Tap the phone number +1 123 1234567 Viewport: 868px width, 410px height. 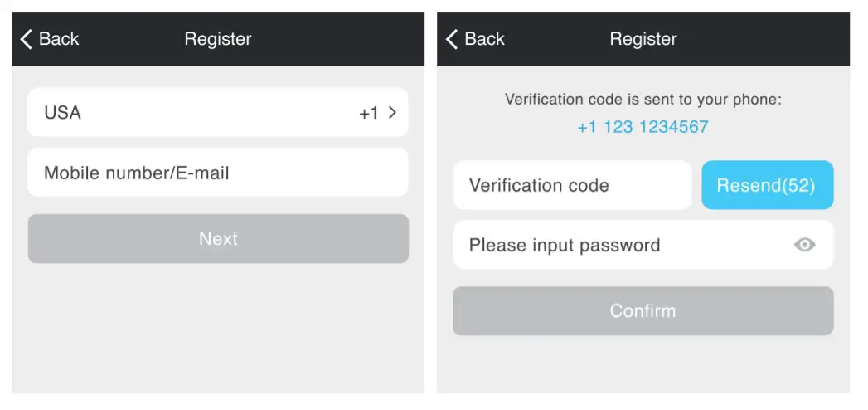click(643, 127)
